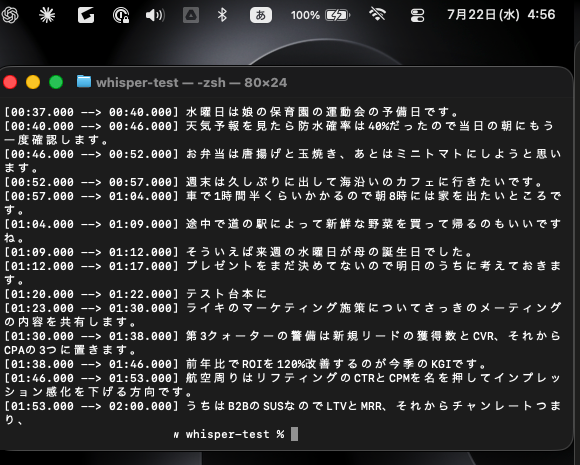This screenshot has height=465, width=580.
Task: Click the Terminal title whisper-test — -zsh — 80×24
Action: [x=191, y=82]
